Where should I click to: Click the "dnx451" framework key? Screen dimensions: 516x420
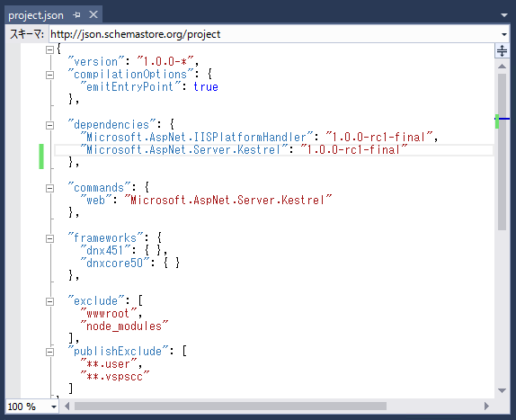tap(106, 251)
